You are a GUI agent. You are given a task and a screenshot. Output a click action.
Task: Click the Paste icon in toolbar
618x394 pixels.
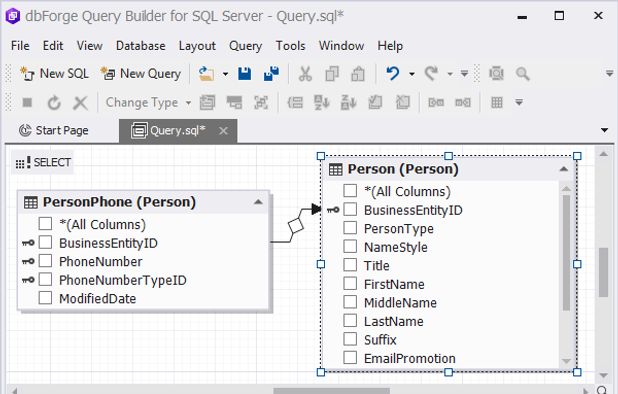358,74
